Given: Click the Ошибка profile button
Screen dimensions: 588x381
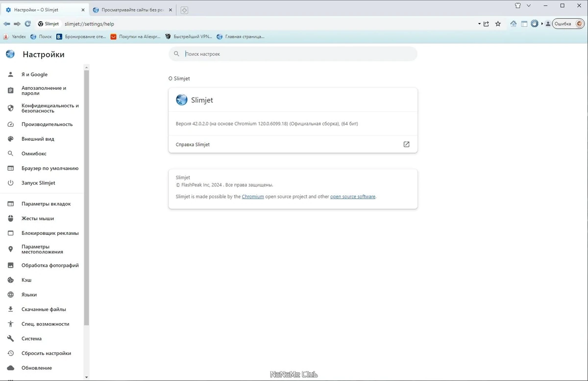Looking at the screenshot, I should click(x=568, y=24).
